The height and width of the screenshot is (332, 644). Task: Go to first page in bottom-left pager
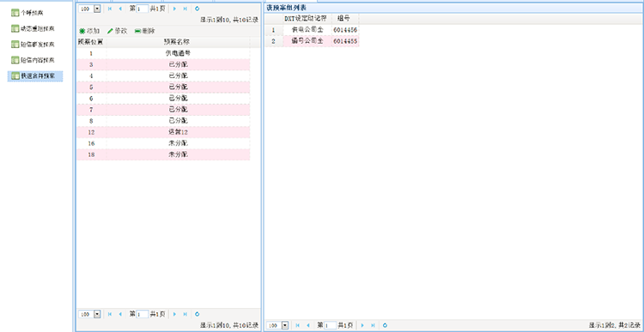[110, 314]
